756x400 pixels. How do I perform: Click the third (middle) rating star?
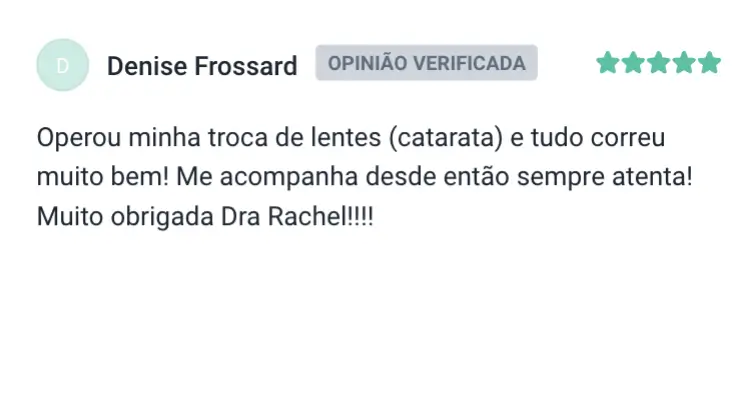659,63
